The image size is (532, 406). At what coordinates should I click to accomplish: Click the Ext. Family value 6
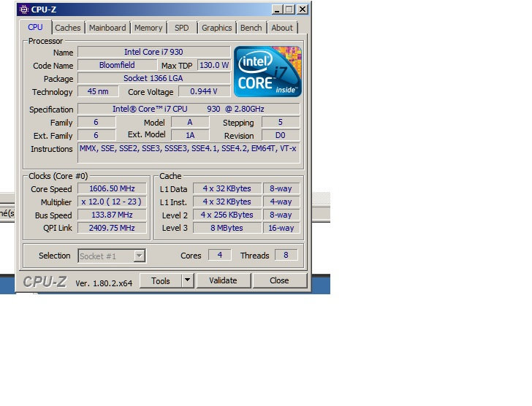point(96,135)
